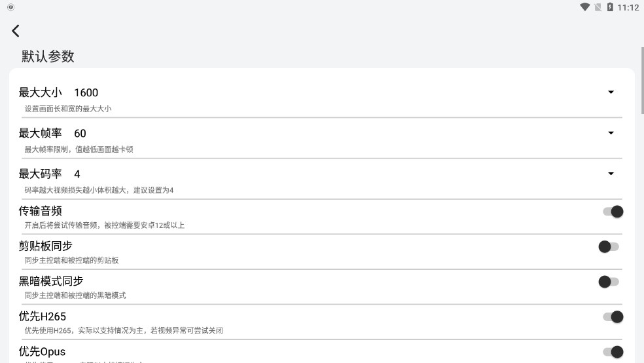Image resolution: width=644 pixels, height=363 pixels.
Task: Tap the 剪贴板同步 setting label
Action: coord(46,246)
